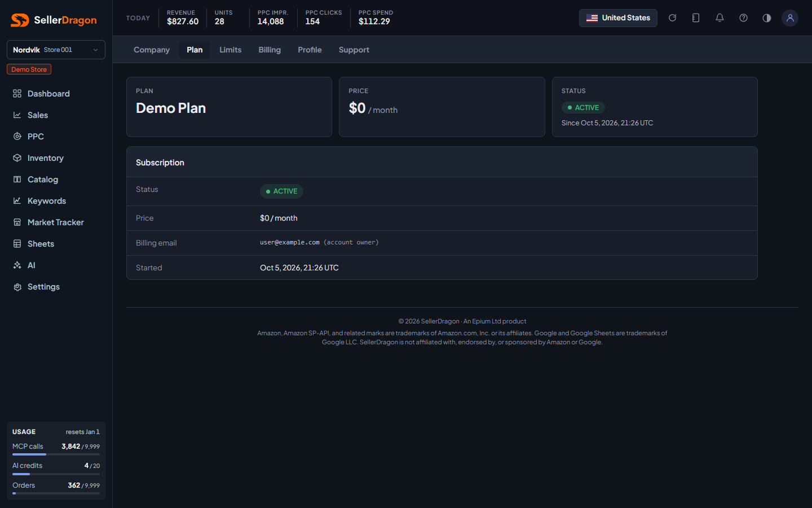Open the Sales chart icon

click(x=17, y=115)
